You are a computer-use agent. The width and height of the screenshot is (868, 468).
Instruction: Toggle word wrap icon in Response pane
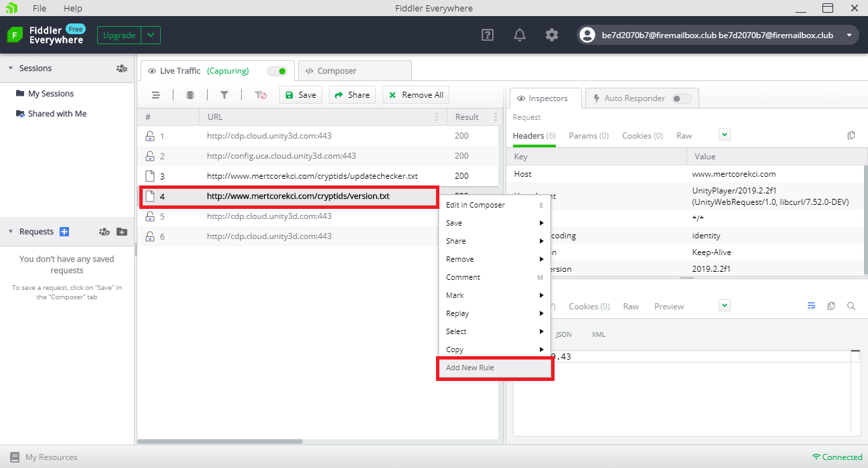click(x=811, y=306)
